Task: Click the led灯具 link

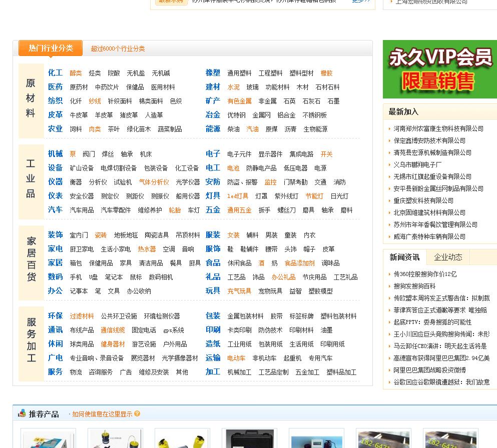Action: (238, 196)
